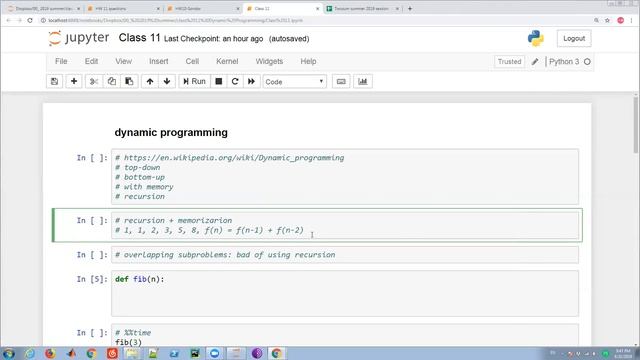Image resolution: width=640 pixels, height=360 pixels.
Task: Copy selected cells in the toolbar
Action: [x=111, y=81]
